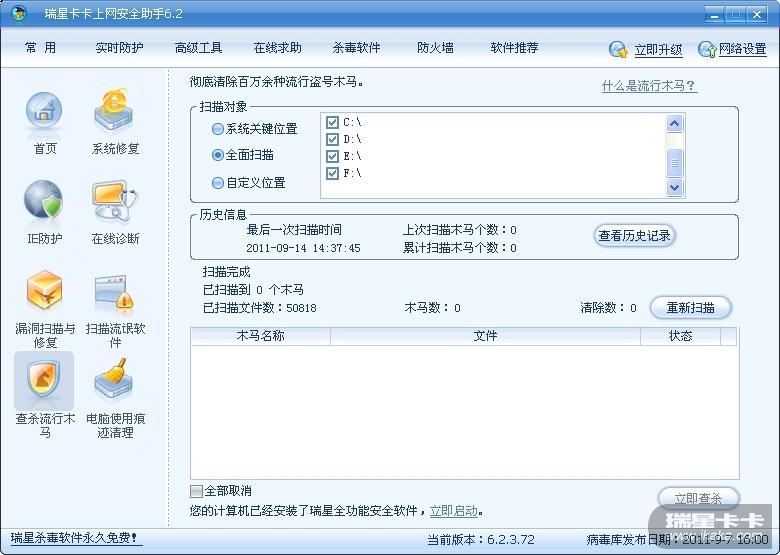Open the 什么是流行木马? help link

(x=649, y=86)
